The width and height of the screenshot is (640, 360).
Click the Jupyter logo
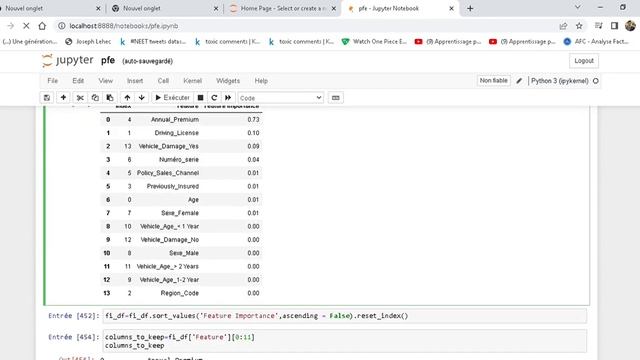click(68, 60)
